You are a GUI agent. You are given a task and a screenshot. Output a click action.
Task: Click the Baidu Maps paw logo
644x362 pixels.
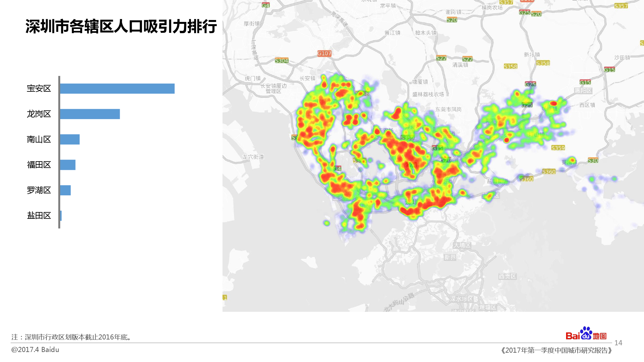tap(586, 334)
